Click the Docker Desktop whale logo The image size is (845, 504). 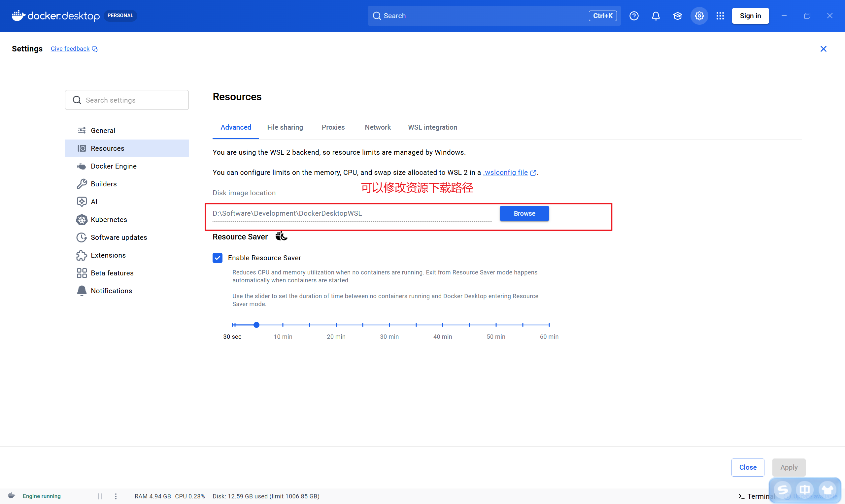coord(18,15)
